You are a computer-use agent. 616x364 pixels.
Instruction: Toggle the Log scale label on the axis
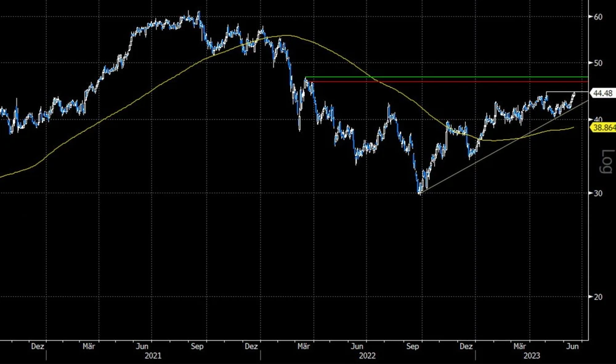click(606, 163)
